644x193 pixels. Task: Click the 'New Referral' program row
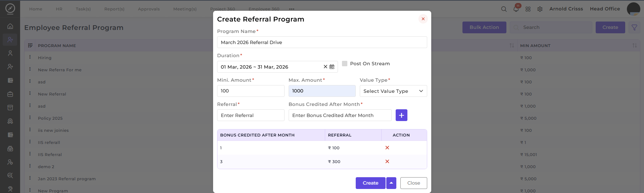52,94
